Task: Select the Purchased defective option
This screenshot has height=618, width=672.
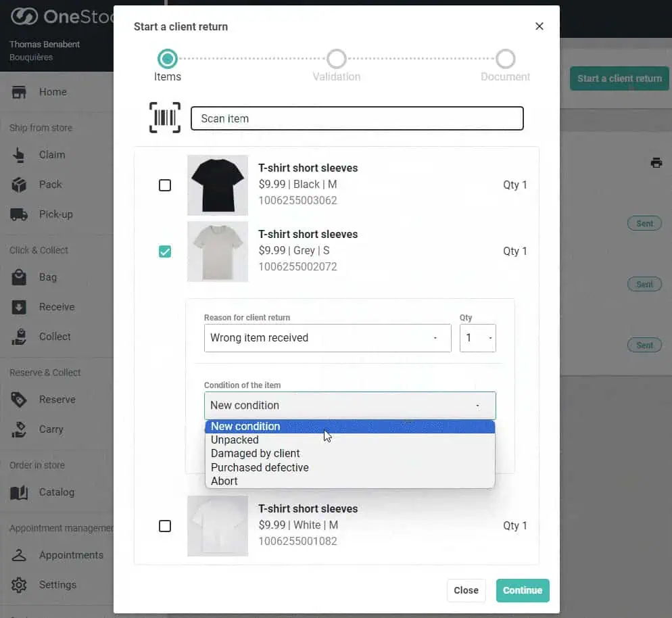Action: coord(350,468)
